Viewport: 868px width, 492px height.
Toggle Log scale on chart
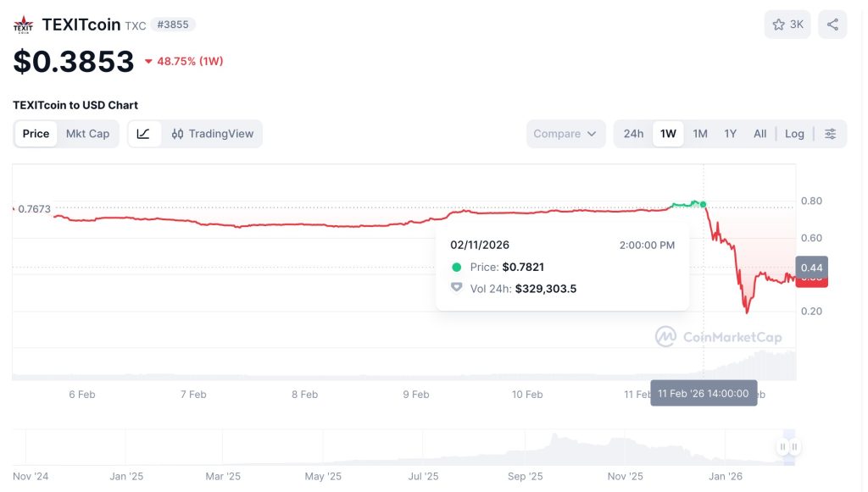pyautogui.click(x=794, y=134)
